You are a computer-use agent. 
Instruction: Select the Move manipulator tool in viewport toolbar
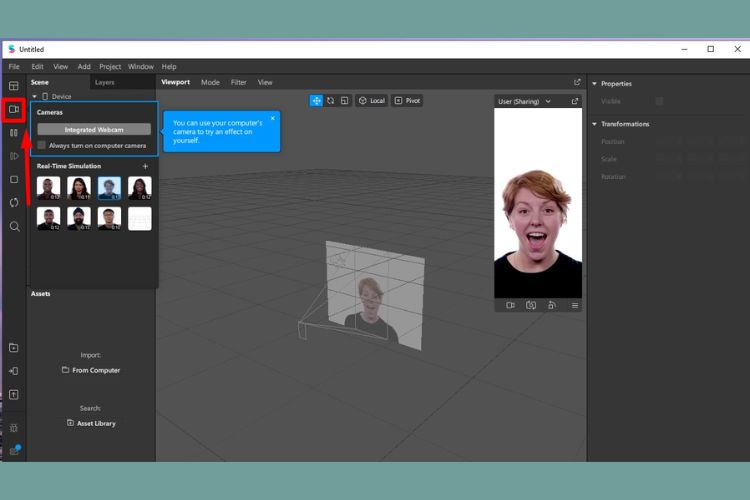pos(316,100)
